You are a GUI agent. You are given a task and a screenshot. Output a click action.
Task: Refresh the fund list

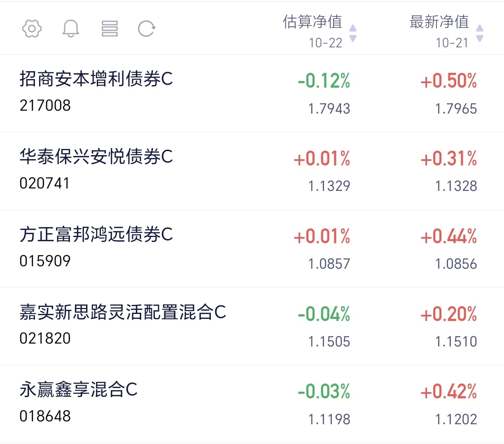click(x=146, y=29)
